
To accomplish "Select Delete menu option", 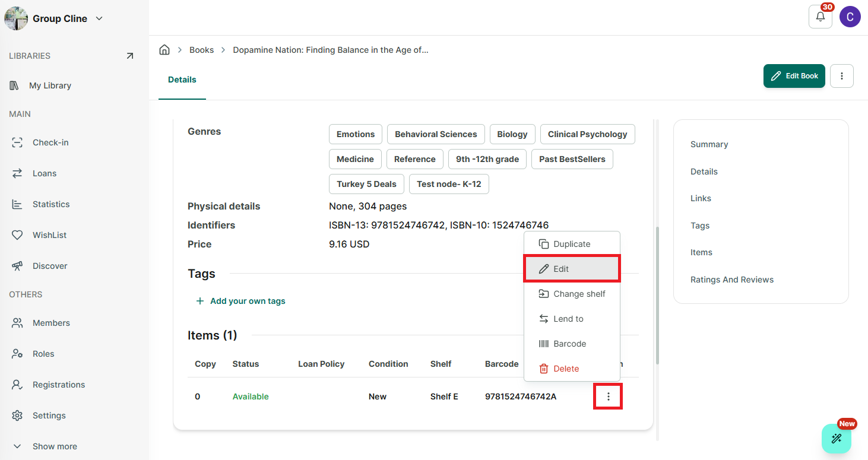I will point(572,369).
